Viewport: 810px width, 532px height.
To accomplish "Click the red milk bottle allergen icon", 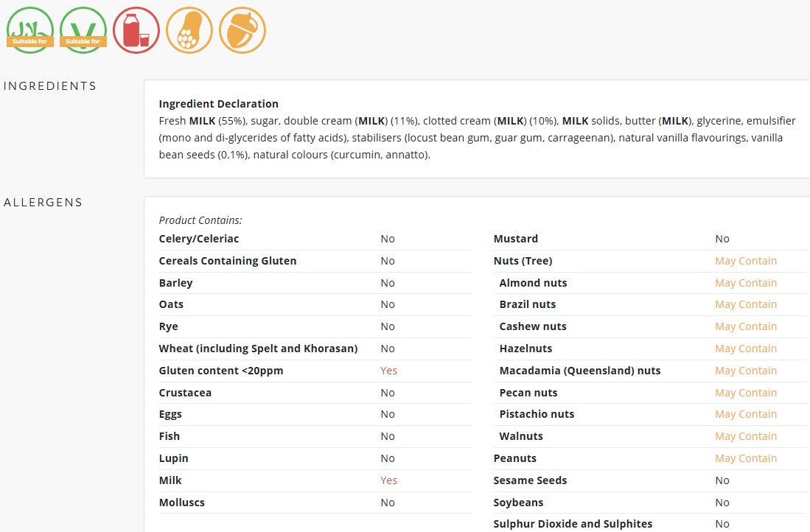I will [x=136, y=30].
